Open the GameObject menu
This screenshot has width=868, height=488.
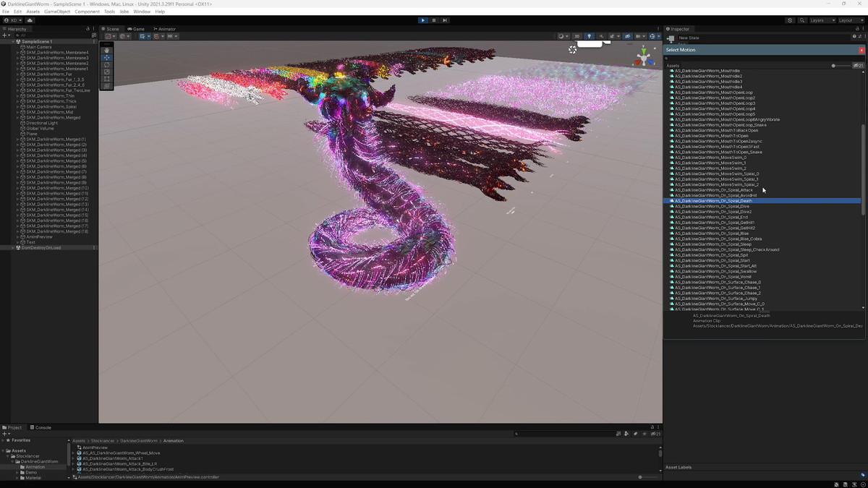coord(57,12)
